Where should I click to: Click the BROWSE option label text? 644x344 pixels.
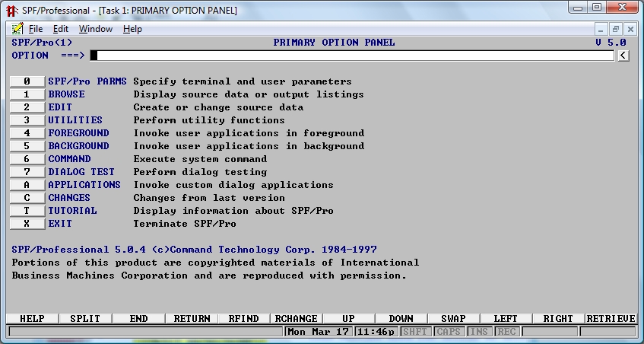[x=67, y=94]
